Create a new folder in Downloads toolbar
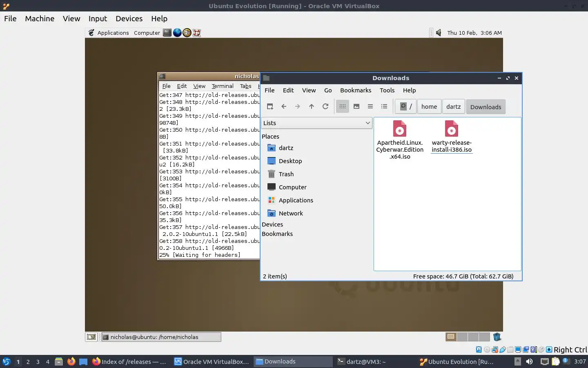This screenshot has width=588, height=368. click(270, 107)
